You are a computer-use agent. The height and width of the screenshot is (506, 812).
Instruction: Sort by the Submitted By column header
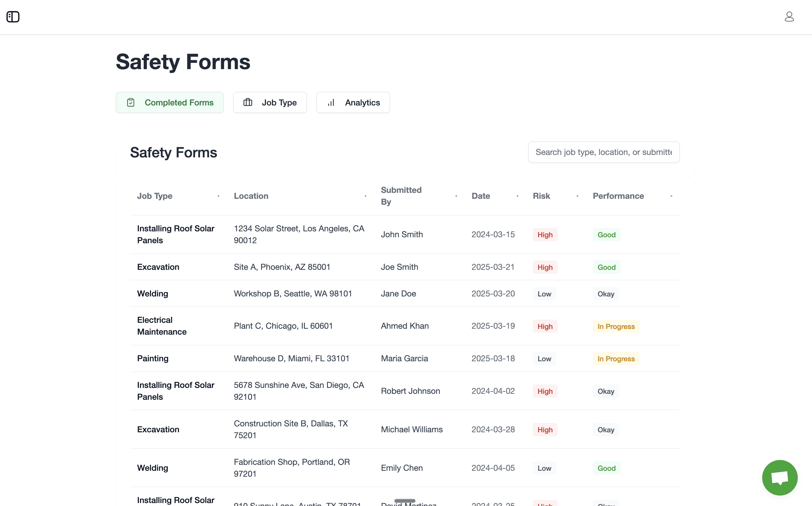[401, 196]
